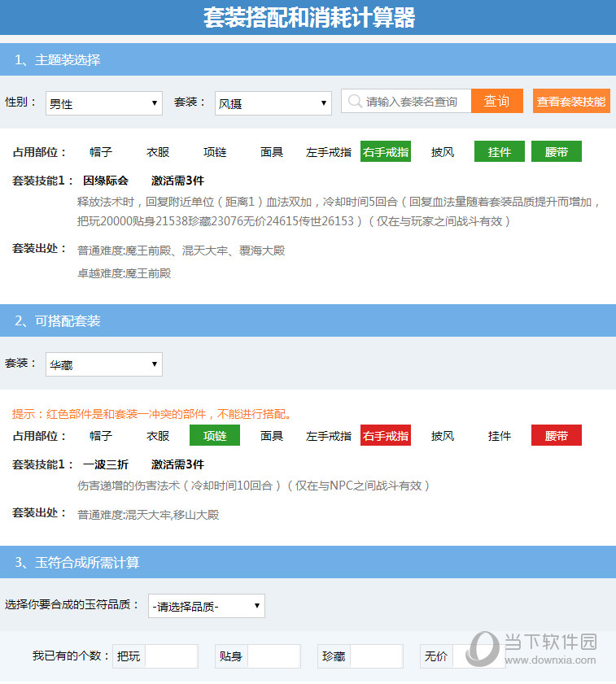Select 帽子 slot in theme set section
The image size is (616, 684).
pos(101,152)
